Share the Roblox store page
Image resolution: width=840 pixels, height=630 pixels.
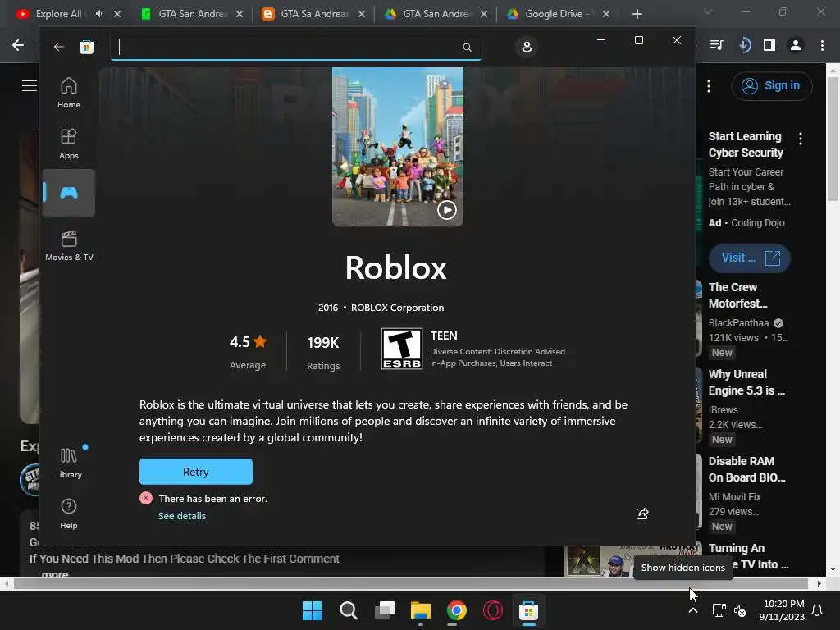tap(641, 514)
